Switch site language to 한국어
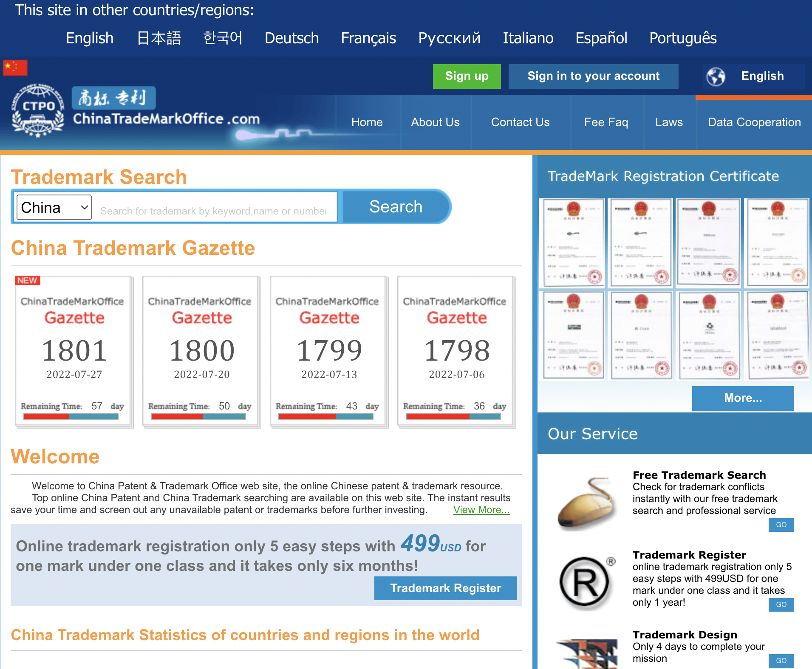Viewport: 812px width, 669px height. pyautogui.click(x=223, y=38)
